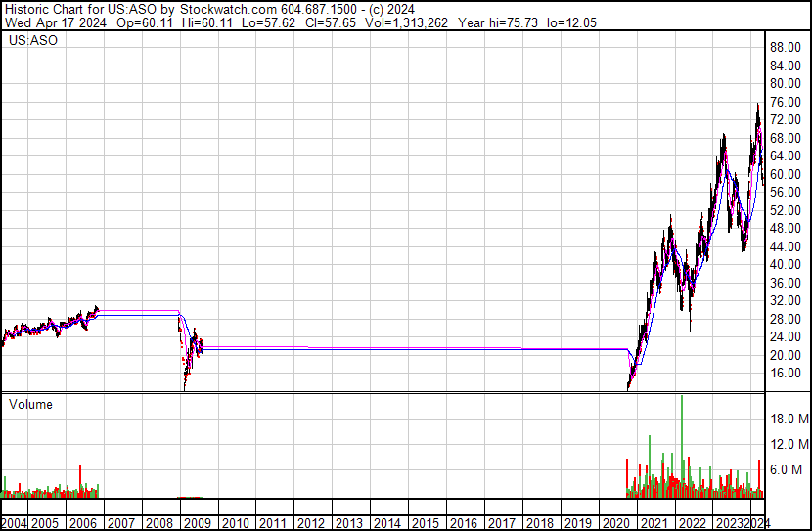Viewport: 812px width, 531px height.
Task: Select the 2021 year marker
Action: 653,523
